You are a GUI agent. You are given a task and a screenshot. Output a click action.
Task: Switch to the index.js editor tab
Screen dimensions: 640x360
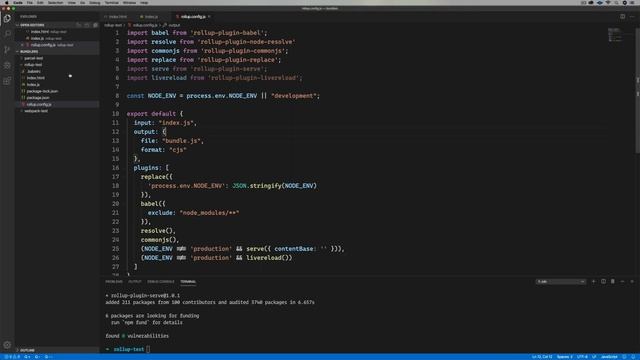[x=151, y=17]
